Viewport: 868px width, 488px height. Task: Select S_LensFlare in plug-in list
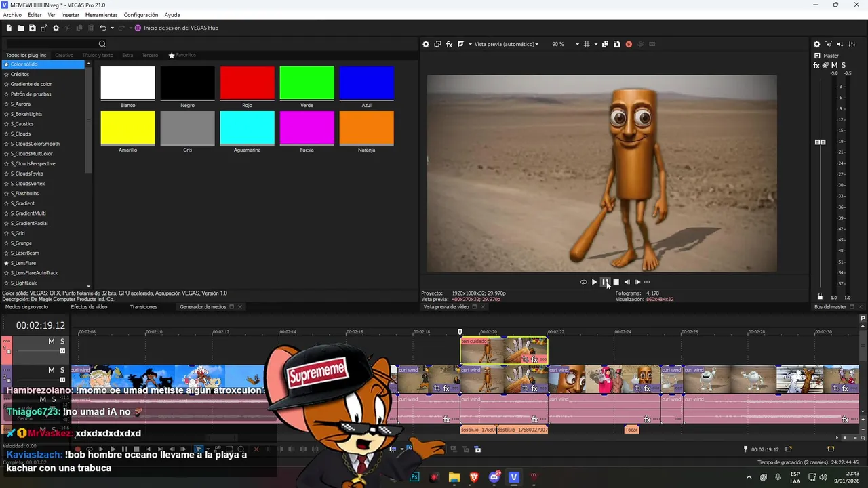[24, 263]
